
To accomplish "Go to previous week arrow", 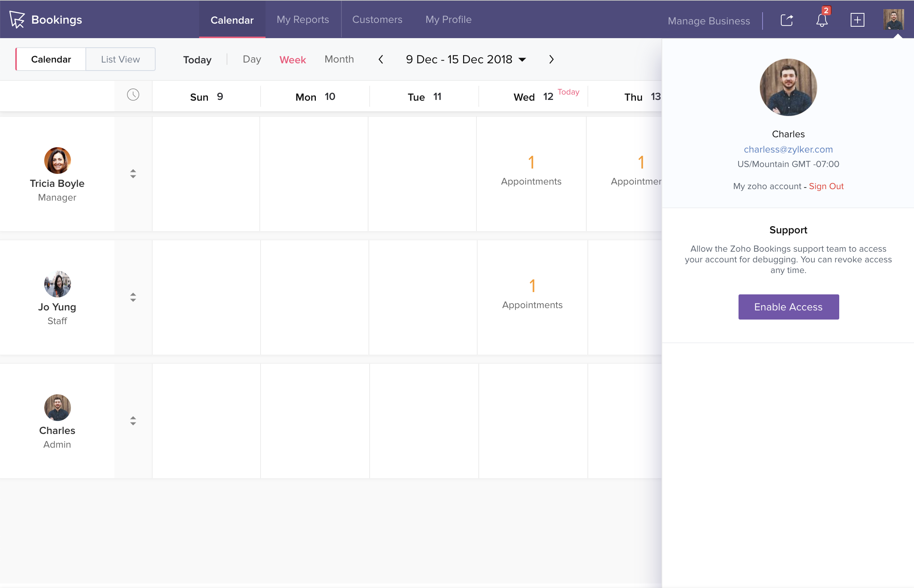I will pyautogui.click(x=381, y=59).
